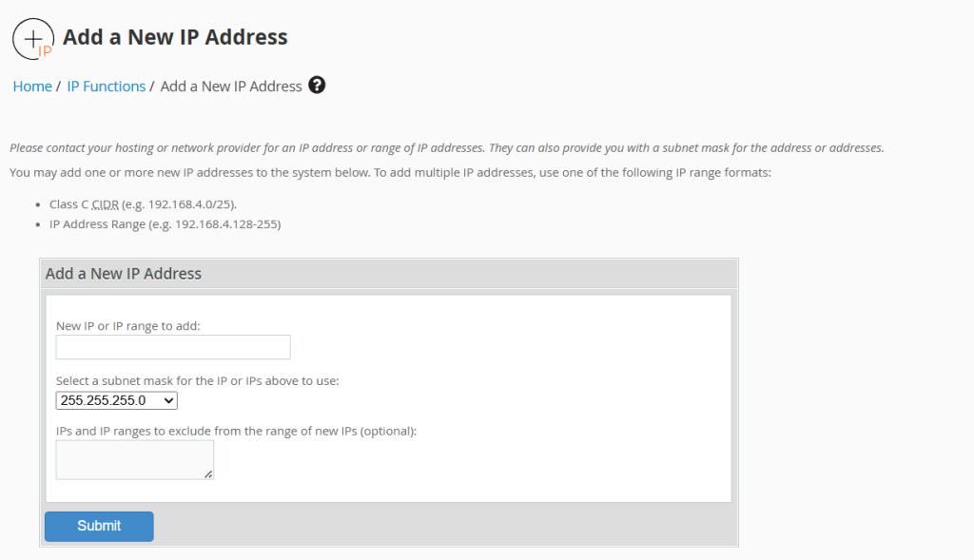
Task: Click the Class C CIDR example bullet
Action: (143, 204)
